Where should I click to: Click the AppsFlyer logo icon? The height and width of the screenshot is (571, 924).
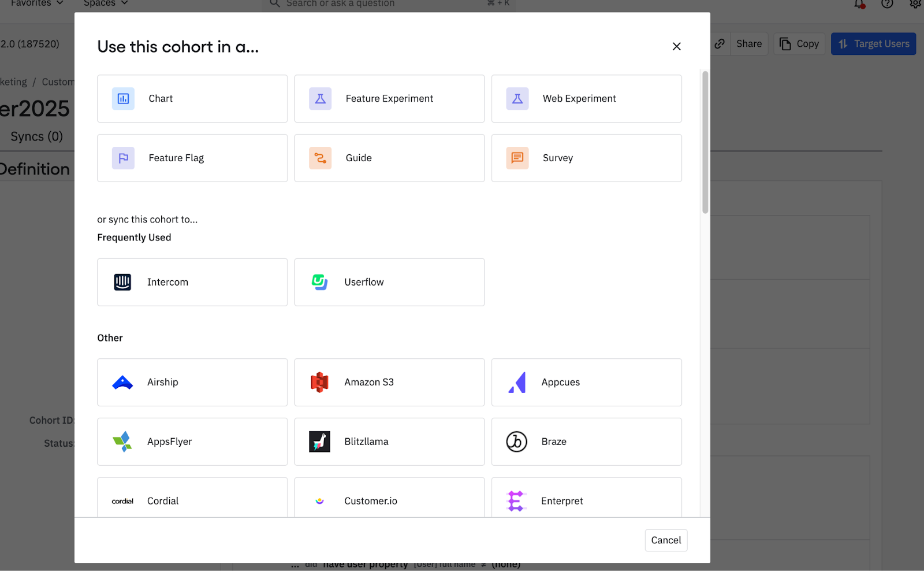(x=122, y=442)
